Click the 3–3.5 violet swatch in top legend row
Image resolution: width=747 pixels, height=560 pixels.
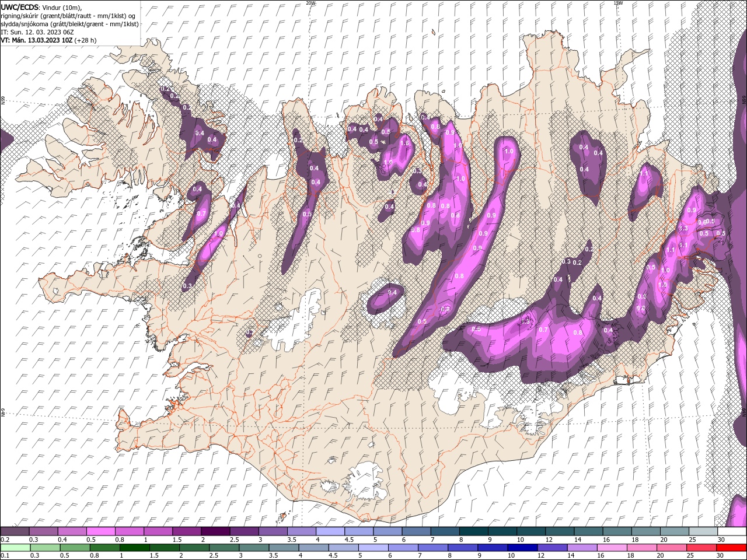point(273,531)
